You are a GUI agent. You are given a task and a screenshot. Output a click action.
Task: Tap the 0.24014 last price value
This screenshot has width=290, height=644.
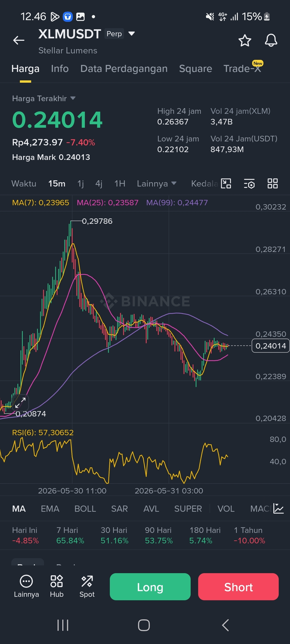point(57,120)
